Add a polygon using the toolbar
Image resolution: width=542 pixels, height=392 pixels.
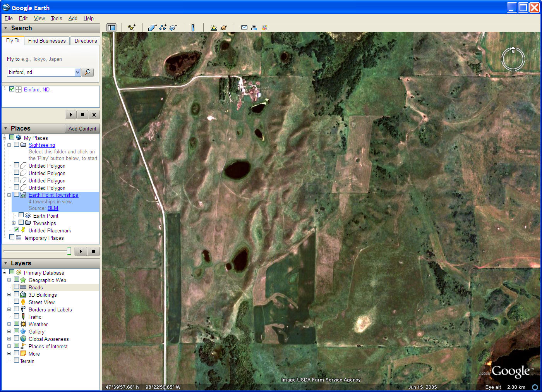[x=152, y=28]
